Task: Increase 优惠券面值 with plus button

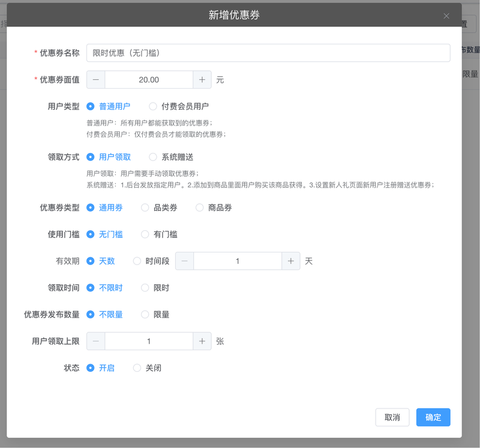Action: click(202, 80)
